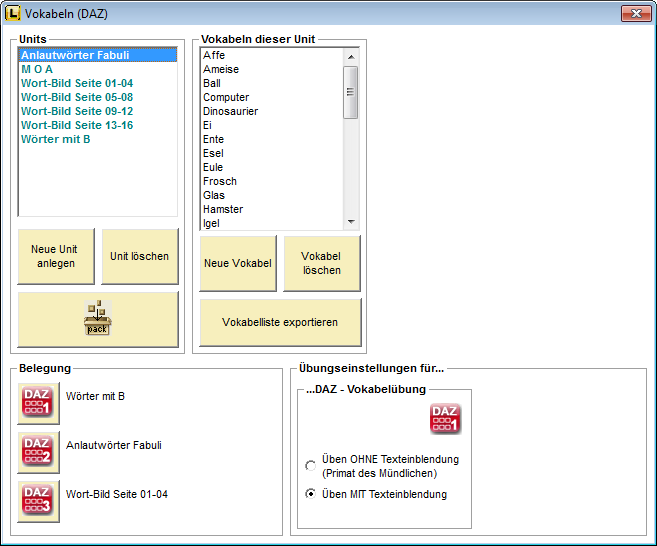This screenshot has width=657, height=546.
Task: Select the unit Wörter mit B
Action: (56, 139)
